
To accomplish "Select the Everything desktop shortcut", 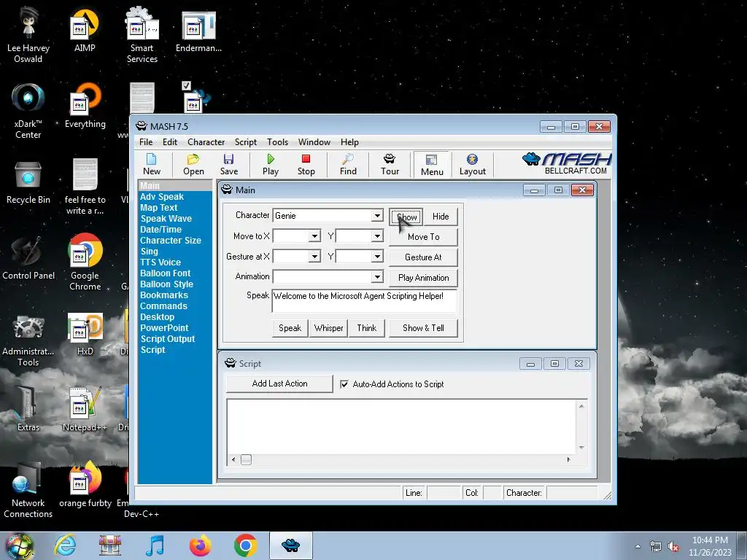I will click(85, 106).
